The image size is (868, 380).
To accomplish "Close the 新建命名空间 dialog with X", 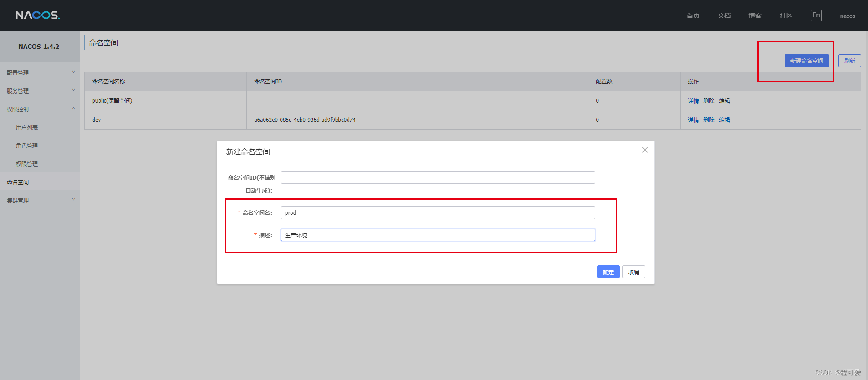I will (x=645, y=150).
